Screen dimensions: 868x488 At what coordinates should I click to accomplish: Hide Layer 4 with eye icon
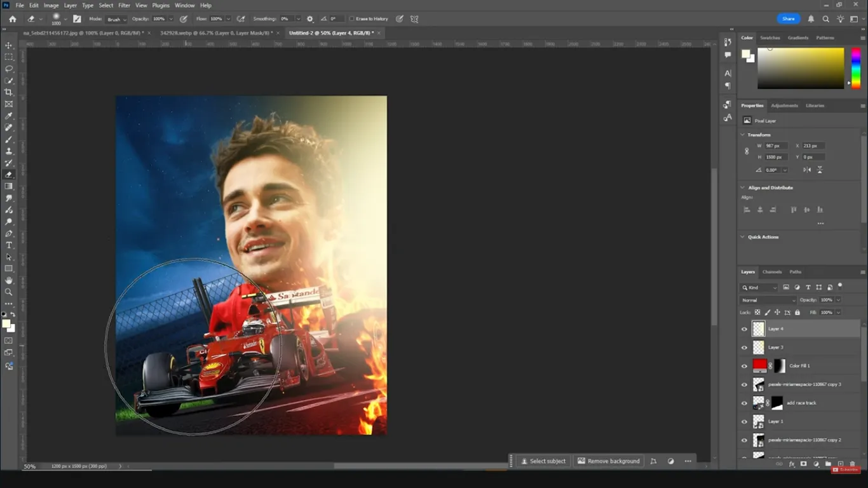745,329
